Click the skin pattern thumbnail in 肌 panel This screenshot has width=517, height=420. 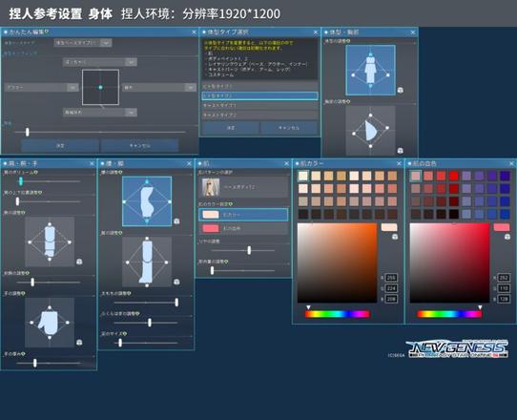coord(211,187)
